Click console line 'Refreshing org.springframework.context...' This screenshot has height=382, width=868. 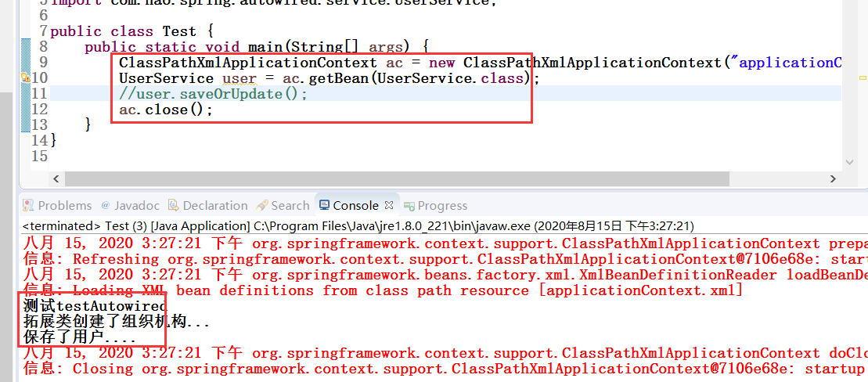click(x=445, y=259)
